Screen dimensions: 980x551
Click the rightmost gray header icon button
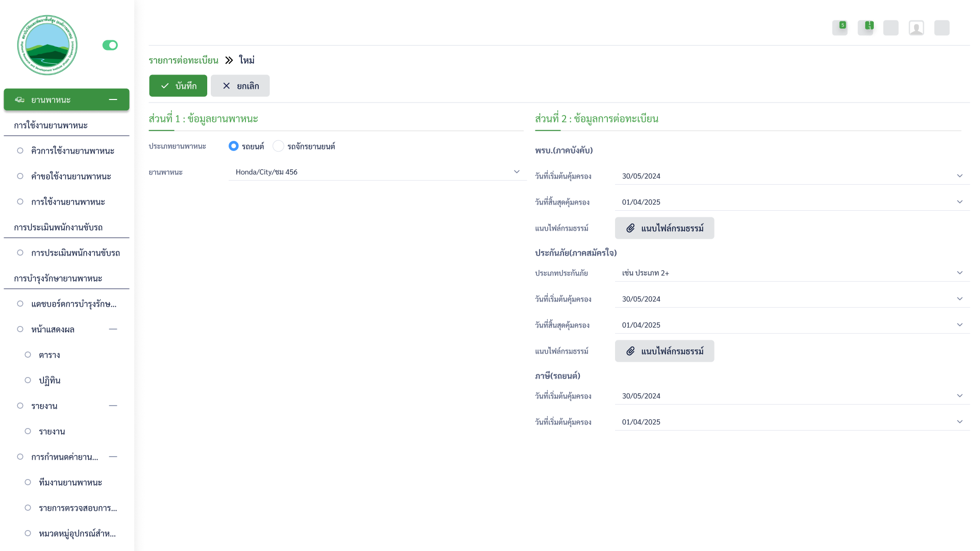pos(942,28)
